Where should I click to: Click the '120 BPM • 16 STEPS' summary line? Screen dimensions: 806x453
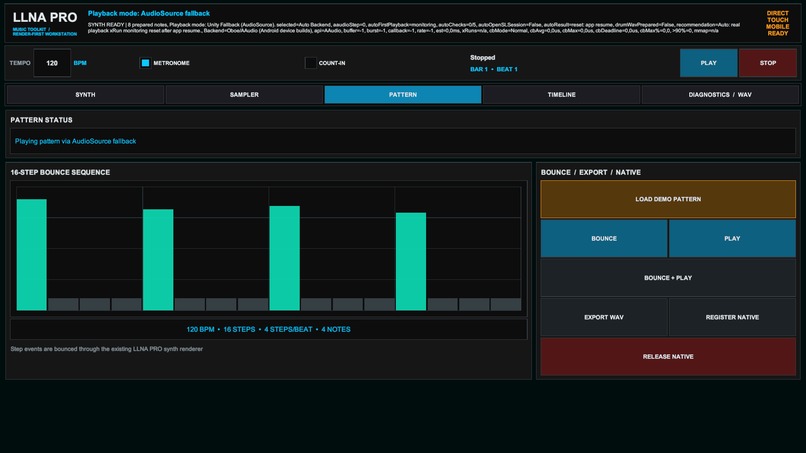pos(268,329)
